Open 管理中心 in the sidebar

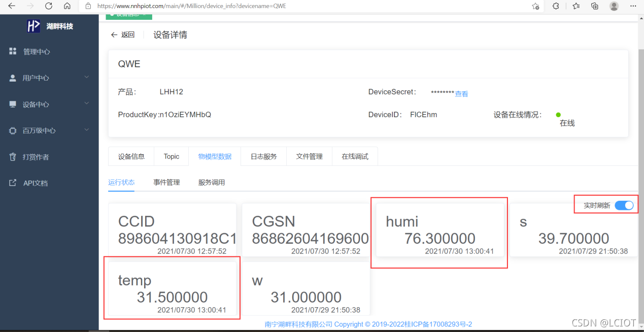point(37,52)
